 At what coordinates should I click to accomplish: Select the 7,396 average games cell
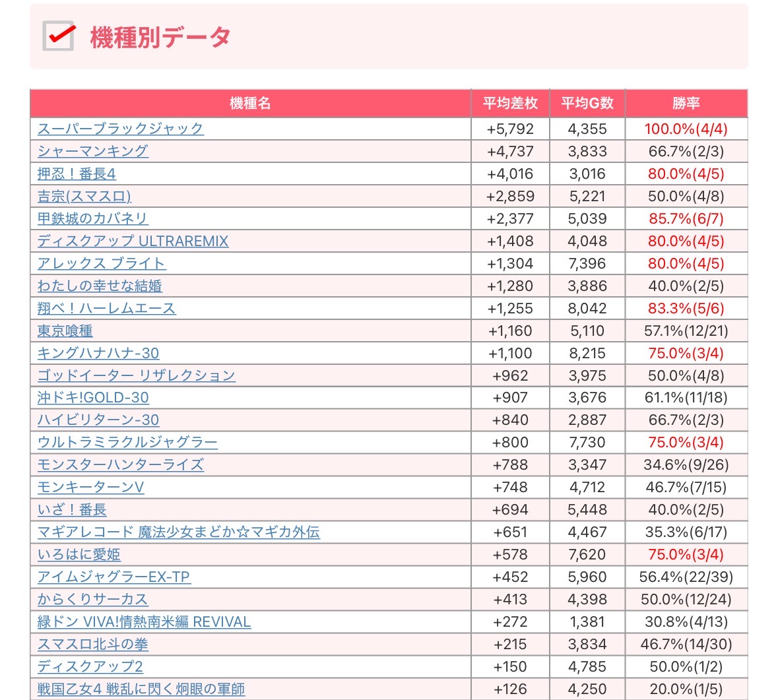click(x=587, y=263)
